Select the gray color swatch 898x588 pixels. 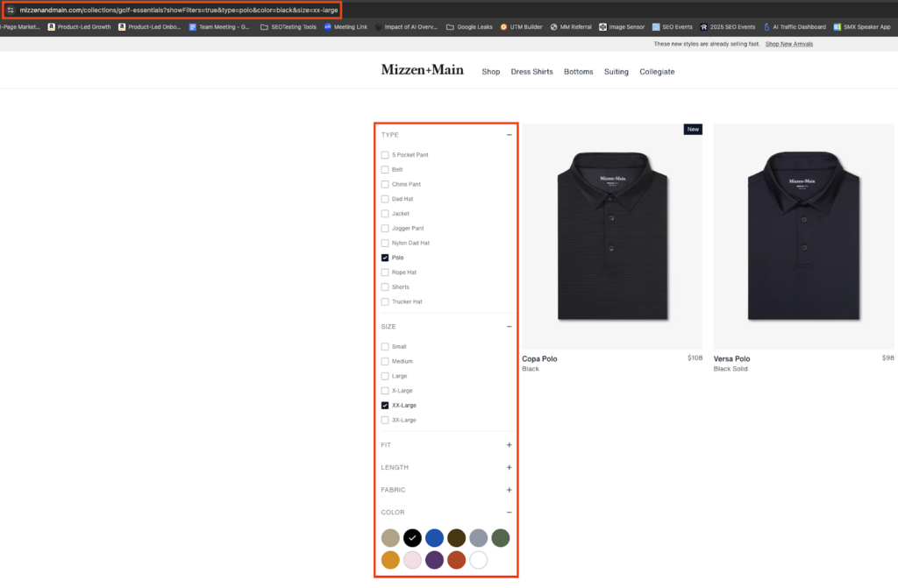click(479, 538)
